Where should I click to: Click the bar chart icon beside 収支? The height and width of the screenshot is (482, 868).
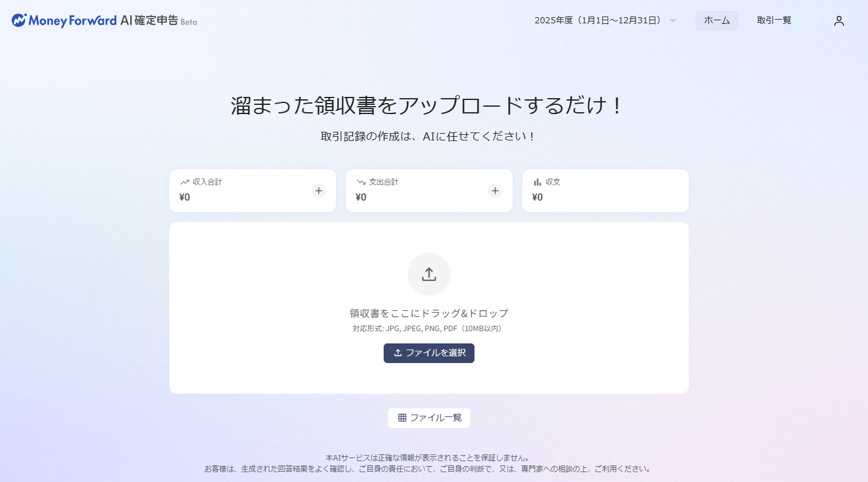click(x=537, y=182)
